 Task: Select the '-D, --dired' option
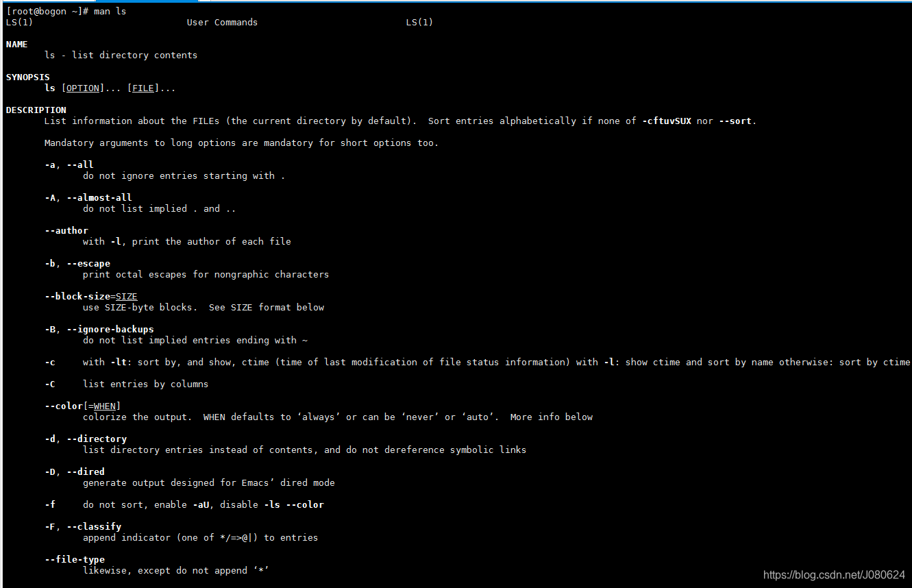pos(75,471)
